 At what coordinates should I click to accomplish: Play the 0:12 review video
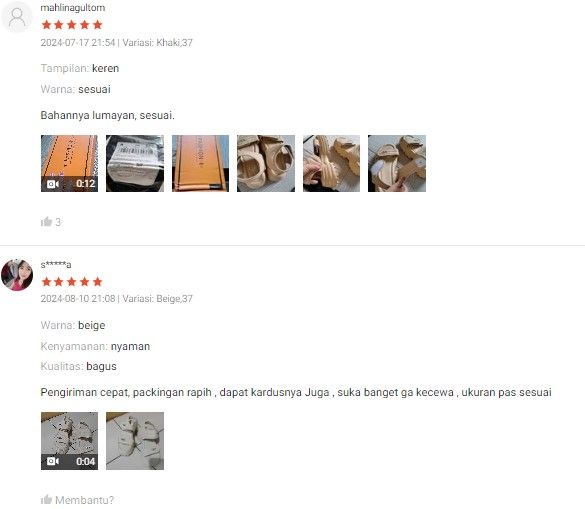[x=69, y=163]
